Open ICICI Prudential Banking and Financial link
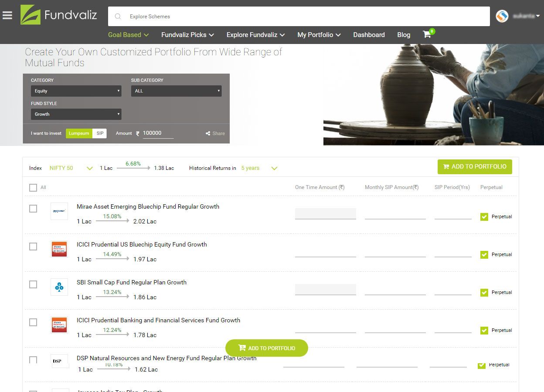Viewport: 544px width, 392px height. point(158,320)
